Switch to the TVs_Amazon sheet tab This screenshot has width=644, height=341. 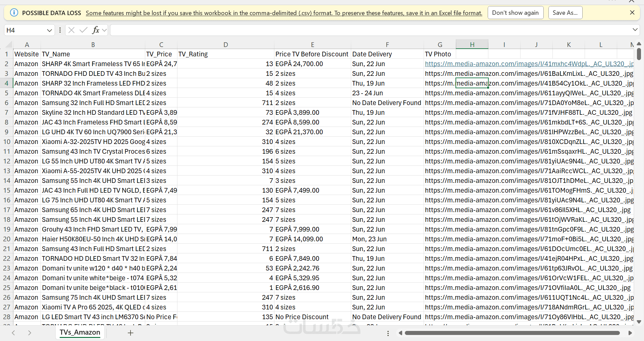coord(80,333)
